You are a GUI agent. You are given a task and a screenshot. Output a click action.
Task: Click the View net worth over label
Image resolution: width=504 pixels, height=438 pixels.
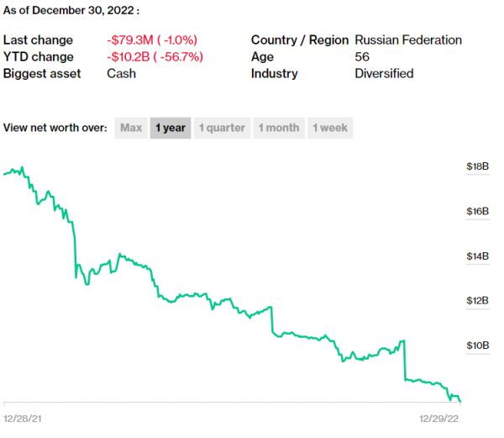[55, 128]
